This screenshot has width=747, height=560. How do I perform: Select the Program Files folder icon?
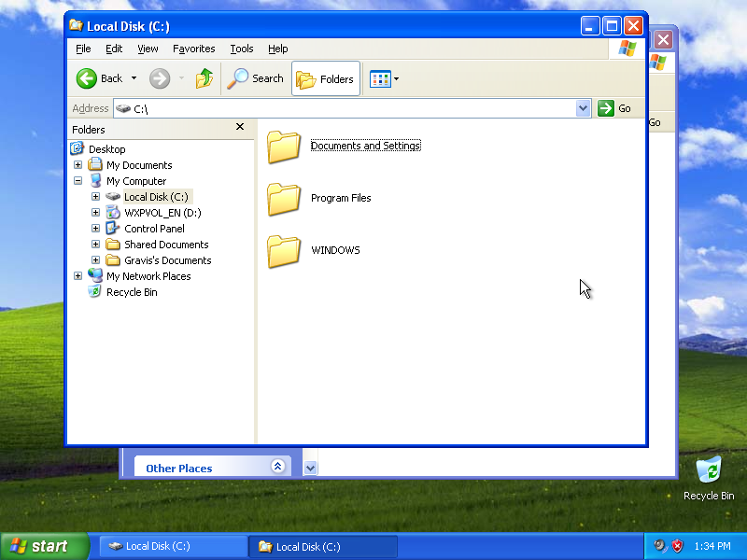click(x=284, y=200)
